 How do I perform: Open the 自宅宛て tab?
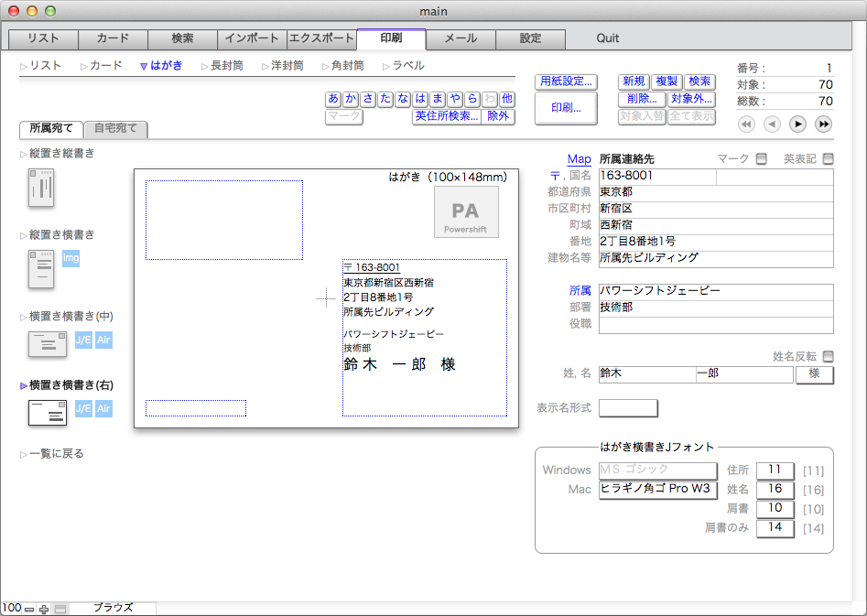115,129
